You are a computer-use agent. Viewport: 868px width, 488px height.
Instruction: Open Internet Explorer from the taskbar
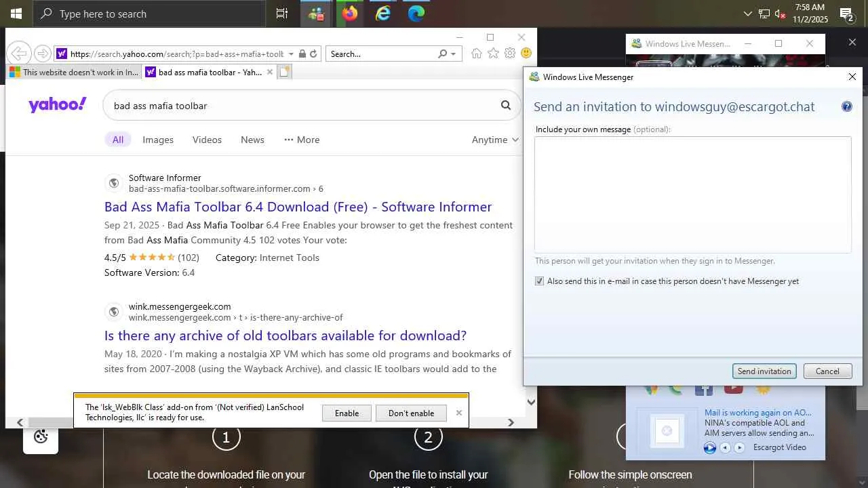(x=383, y=14)
